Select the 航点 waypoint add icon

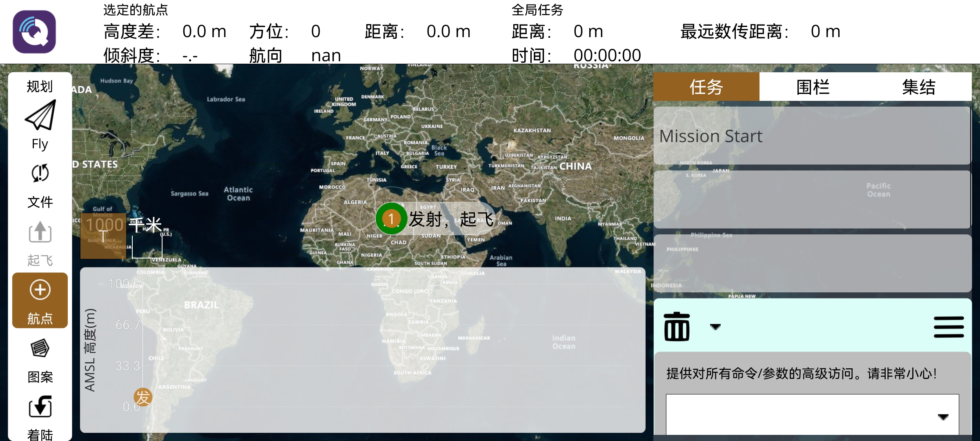[40, 289]
